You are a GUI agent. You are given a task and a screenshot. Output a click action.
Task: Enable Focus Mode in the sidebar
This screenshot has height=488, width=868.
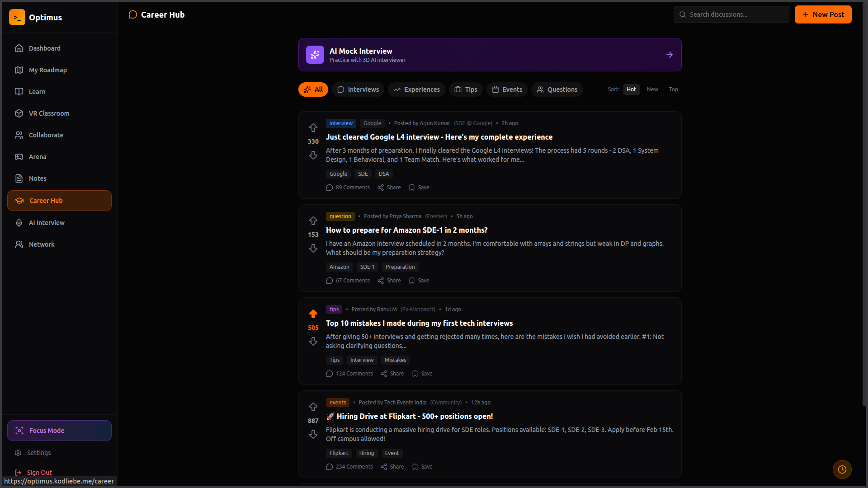[x=59, y=431]
